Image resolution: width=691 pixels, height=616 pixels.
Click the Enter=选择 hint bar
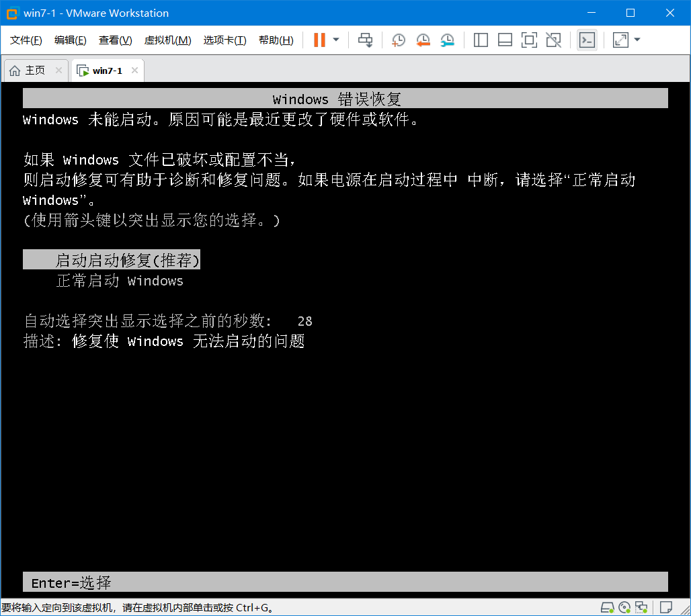[x=345, y=582]
